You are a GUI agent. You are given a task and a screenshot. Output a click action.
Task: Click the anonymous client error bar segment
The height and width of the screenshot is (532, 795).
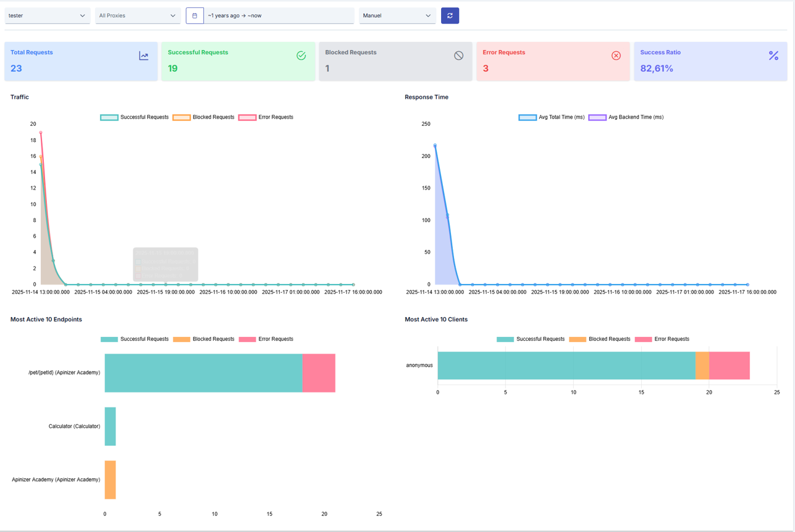(729, 365)
